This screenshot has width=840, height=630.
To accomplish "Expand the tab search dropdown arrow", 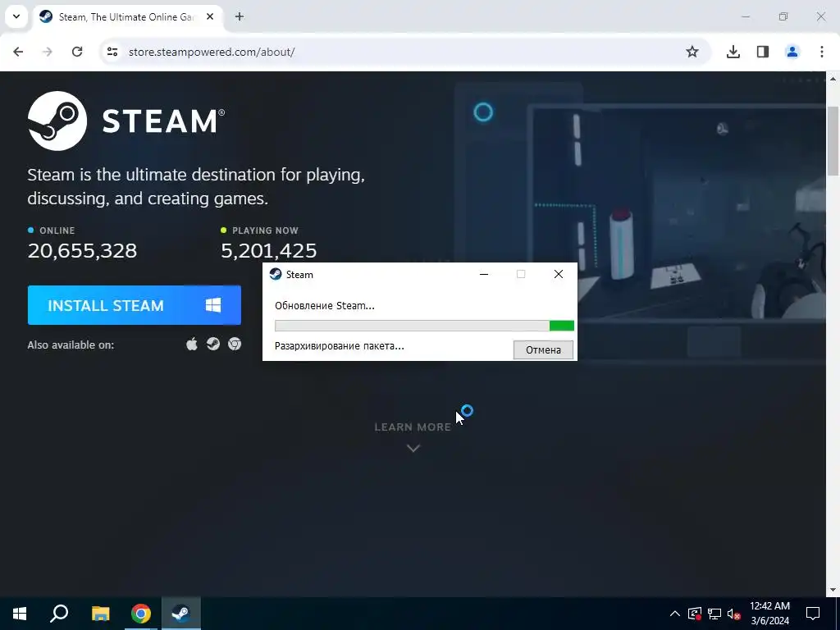I will pyautogui.click(x=16, y=16).
